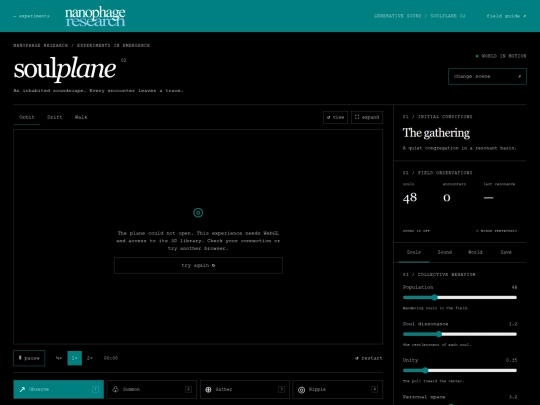This screenshot has width=540, height=405.
Task: Switch camera mode to Walk
Action: [81, 117]
